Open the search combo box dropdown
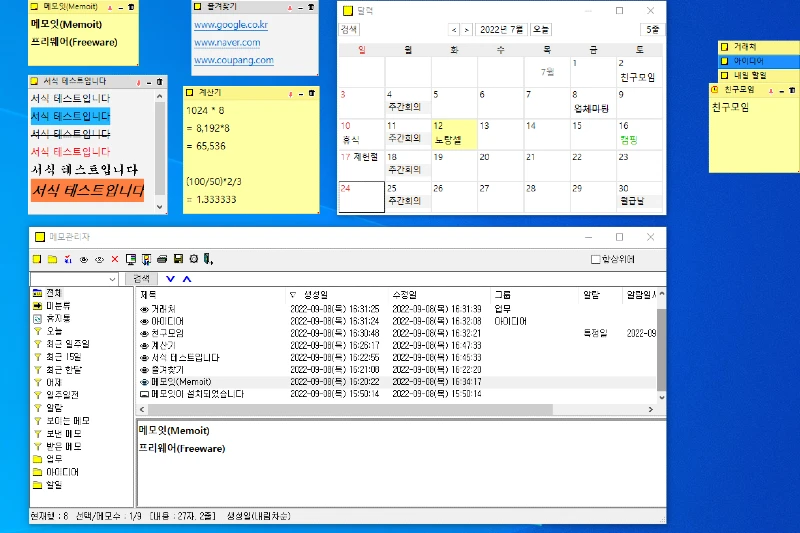 coord(113,279)
